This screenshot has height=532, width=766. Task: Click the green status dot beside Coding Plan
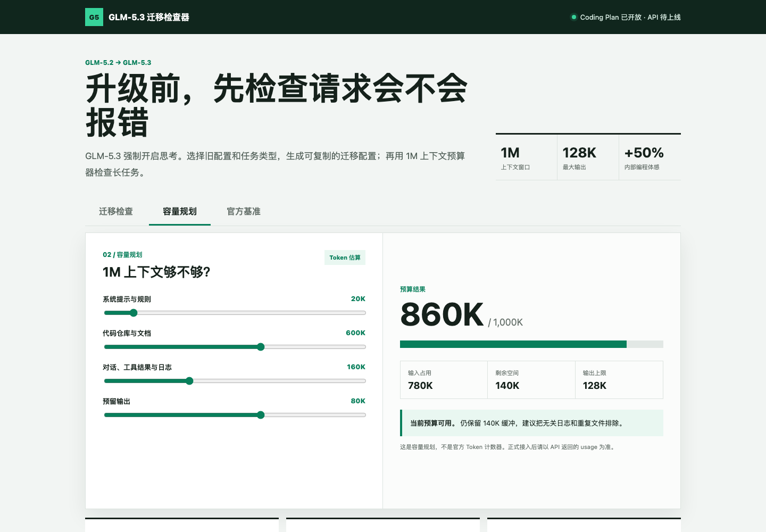[x=573, y=17]
